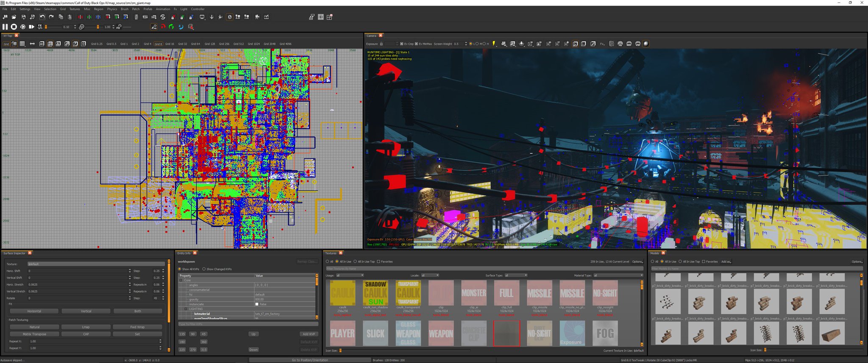Click the 270 angle button

(193, 349)
